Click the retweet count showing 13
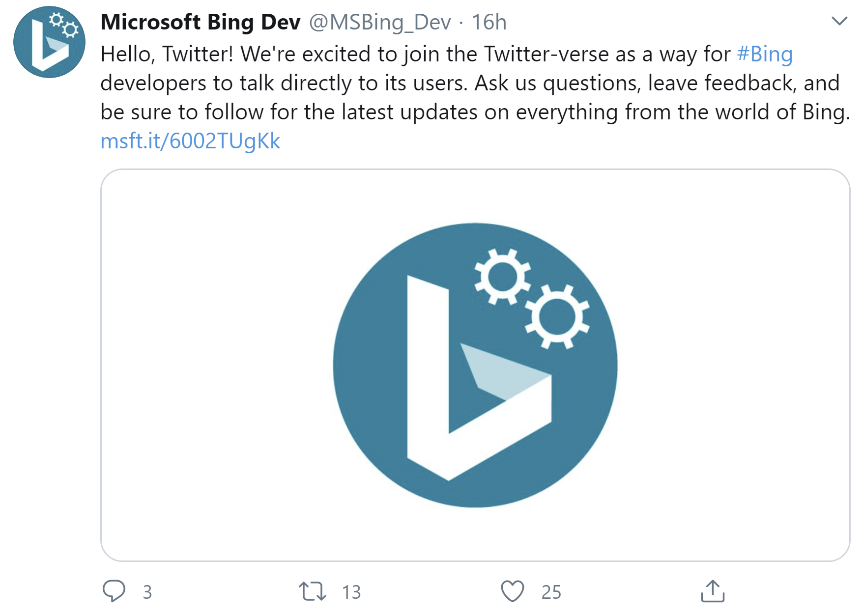Viewport: 862px width, 616px height. pos(351,592)
